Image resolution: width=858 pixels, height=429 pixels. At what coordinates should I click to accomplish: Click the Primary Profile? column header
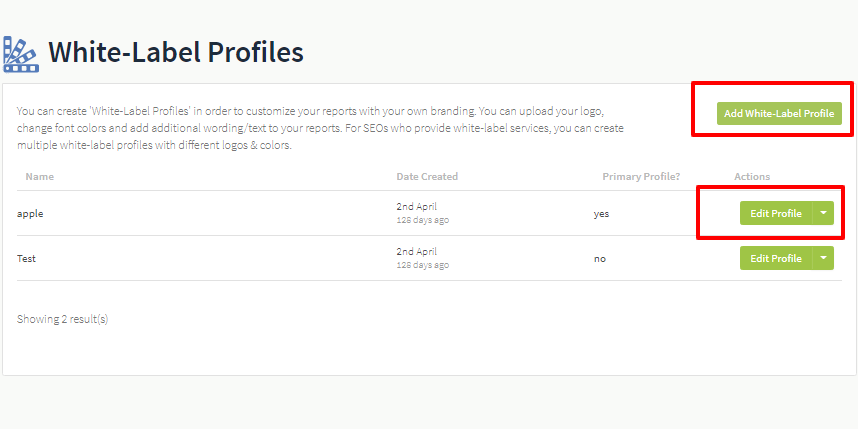click(x=641, y=177)
